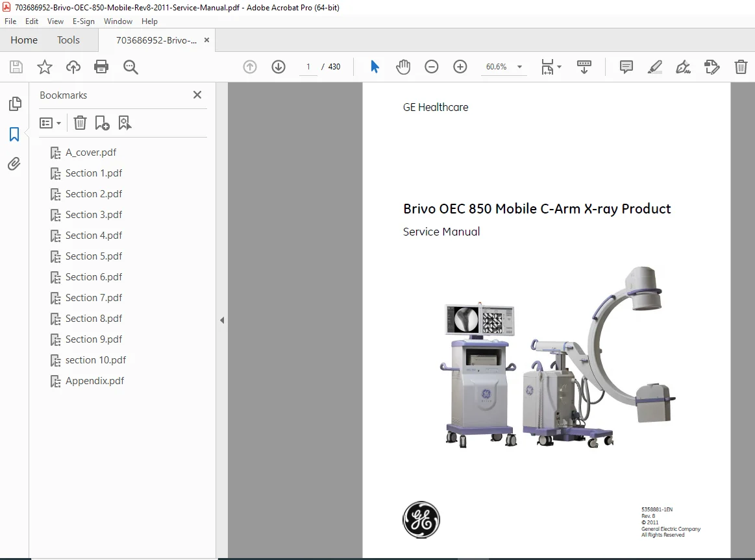Screen dimensions: 755x560
Task: Go to previous page arrow
Action: (249, 67)
